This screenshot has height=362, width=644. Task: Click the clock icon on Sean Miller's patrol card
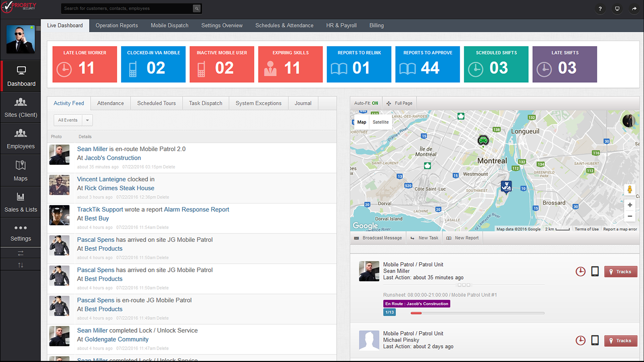coord(580,272)
